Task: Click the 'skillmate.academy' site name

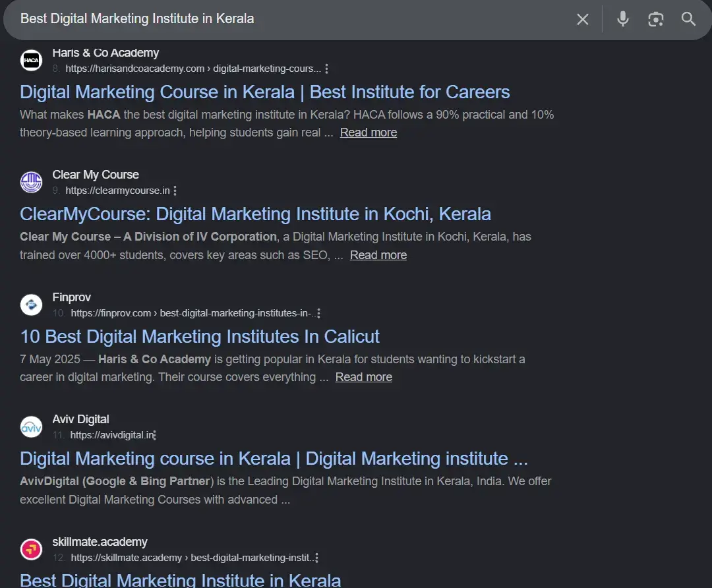Action: pos(100,542)
